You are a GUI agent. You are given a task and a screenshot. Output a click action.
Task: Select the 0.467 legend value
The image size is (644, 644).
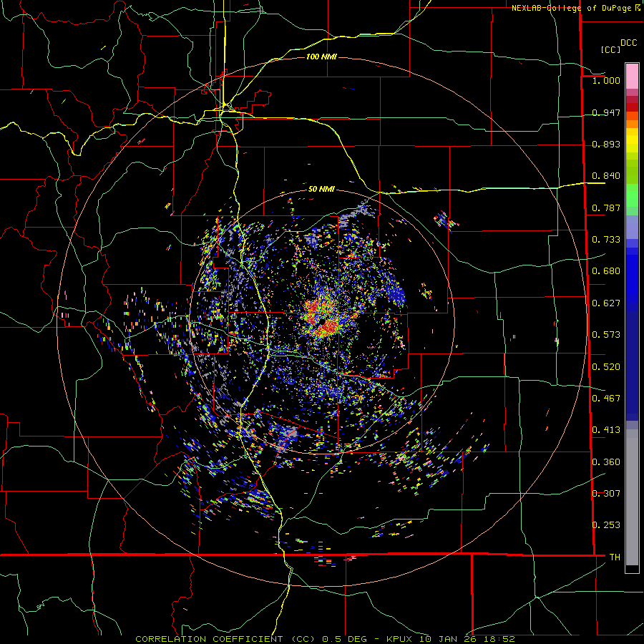[606, 399]
